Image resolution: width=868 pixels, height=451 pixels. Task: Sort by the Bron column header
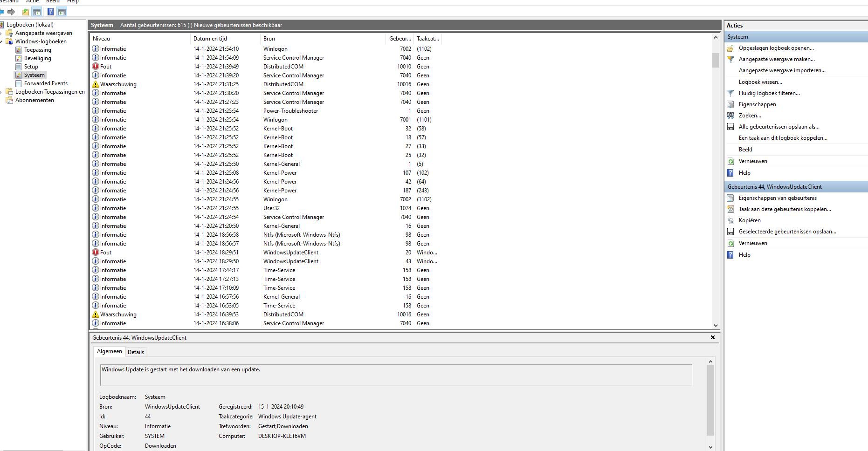(323, 39)
